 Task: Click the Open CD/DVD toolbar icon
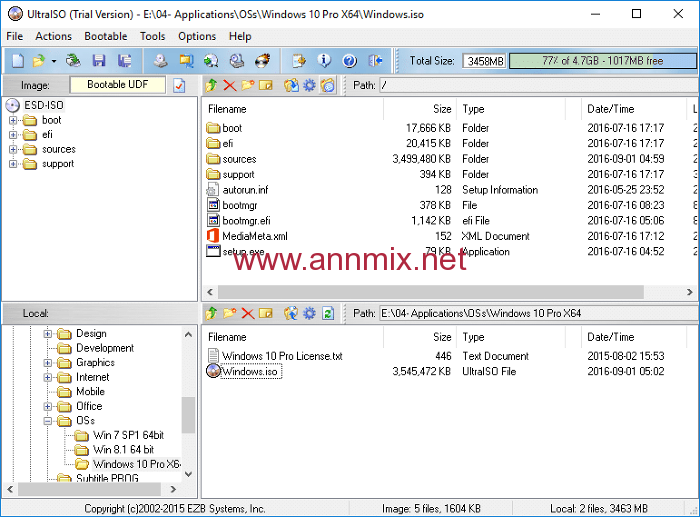73,61
